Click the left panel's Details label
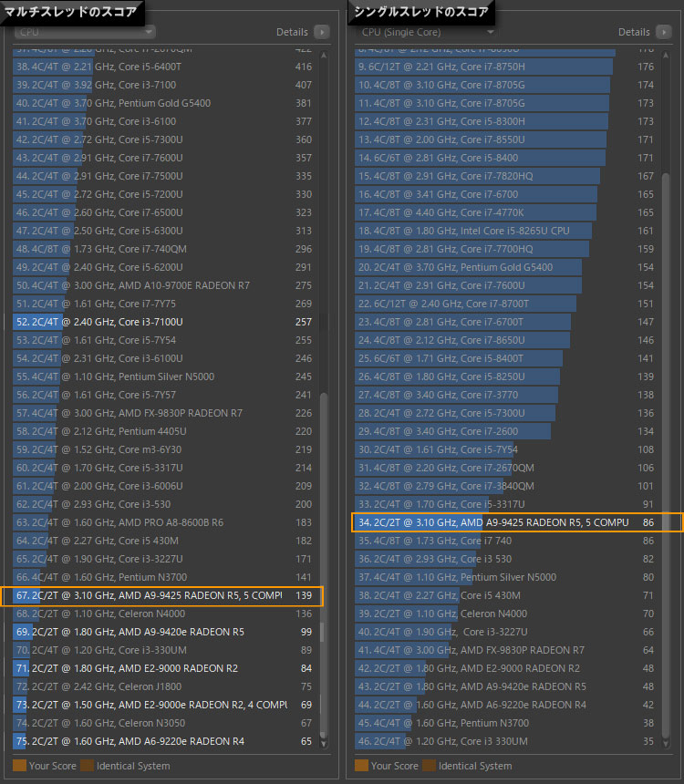The width and height of the screenshot is (684, 784). pyautogui.click(x=292, y=32)
